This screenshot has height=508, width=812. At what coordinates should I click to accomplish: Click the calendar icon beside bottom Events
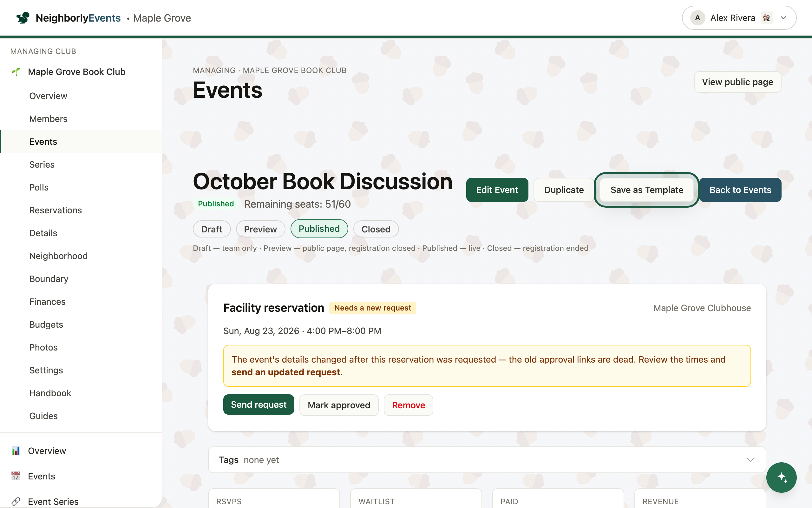coord(16,476)
